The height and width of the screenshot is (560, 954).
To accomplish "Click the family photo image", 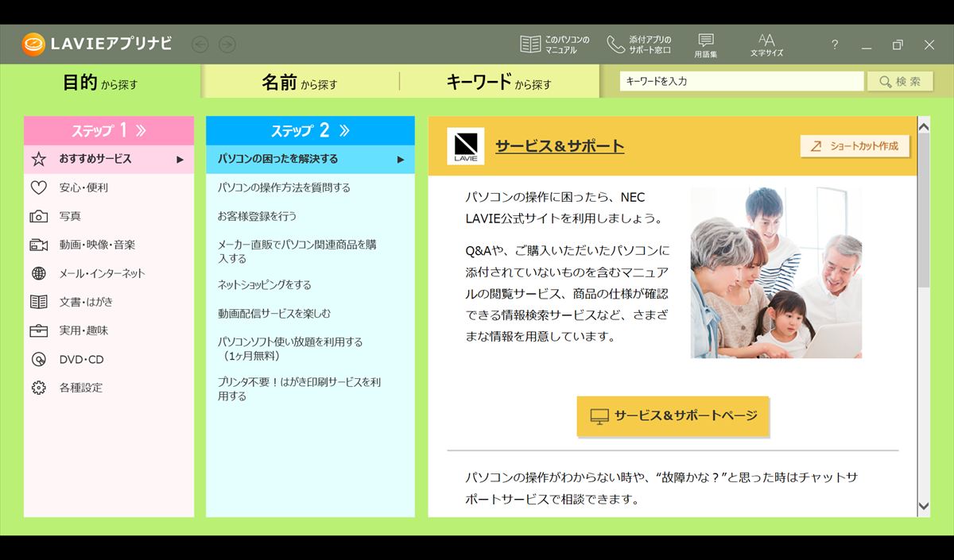I will tap(776, 272).
